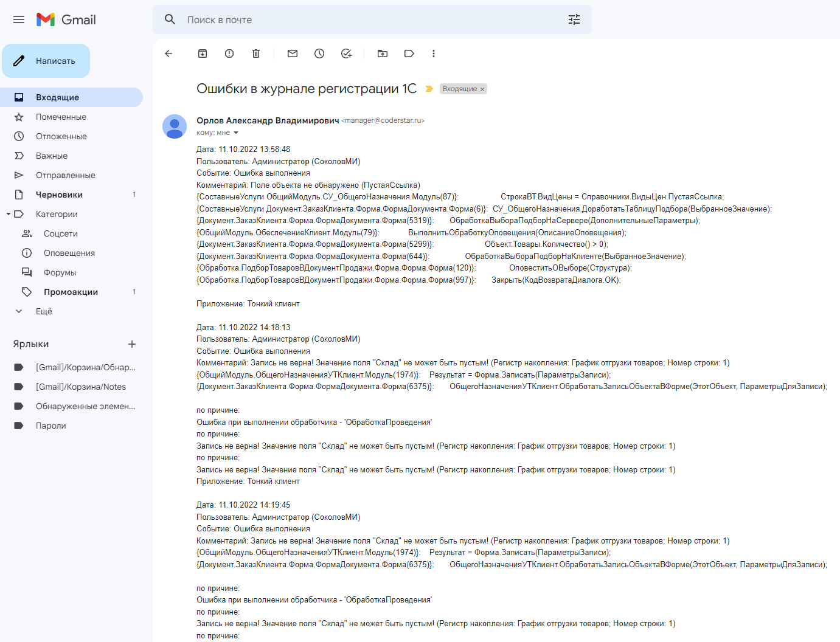Click the Stars icon beside Помеченные
This screenshot has height=642, width=840.
click(x=19, y=117)
